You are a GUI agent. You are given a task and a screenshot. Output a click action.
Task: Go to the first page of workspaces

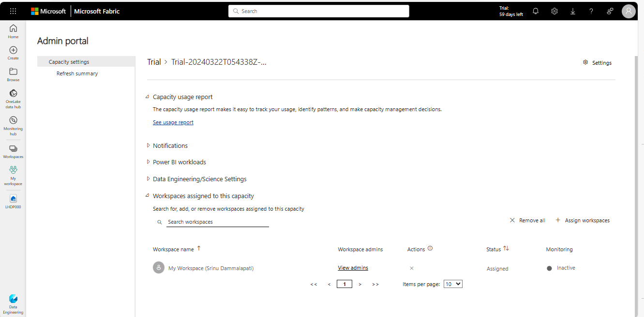click(x=314, y=284)
